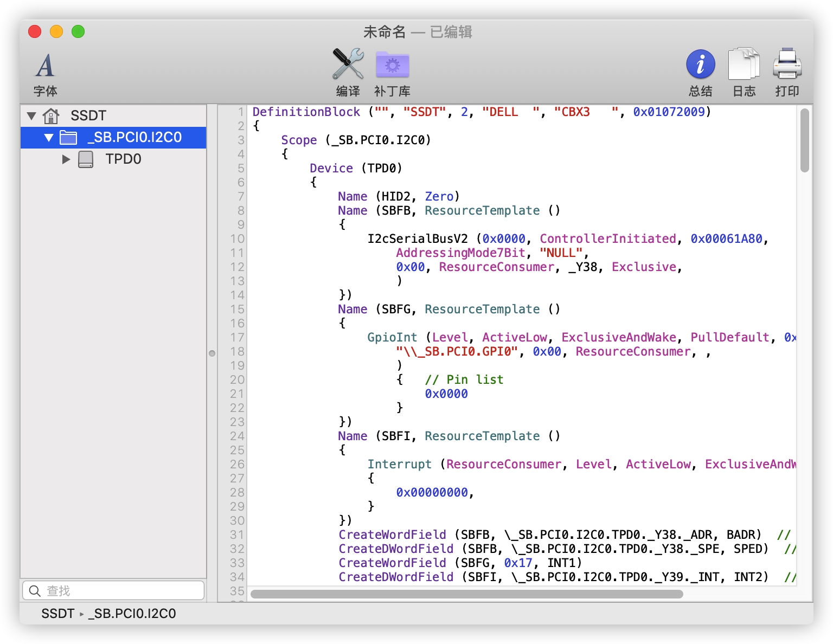
Task: Open the Font (字体) tool
Action: [45, 66]
